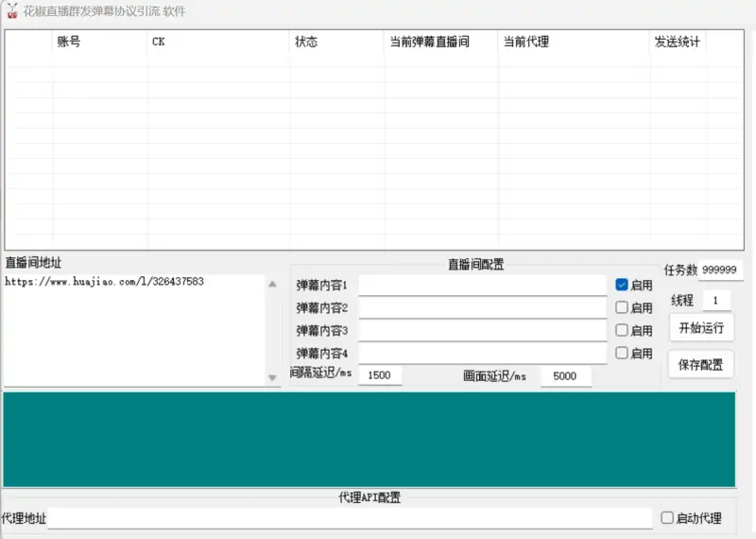Enable the 启动代理 proxy checkbox
Image resolution: width=756 pixels, height=539 pixels.
(x=667, y=518)
